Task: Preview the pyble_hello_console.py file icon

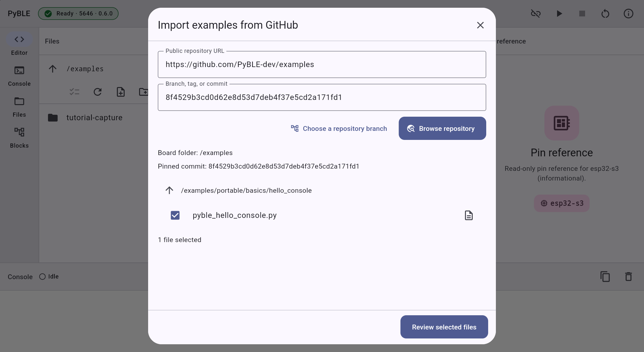Action: click(x=469, y=215)
